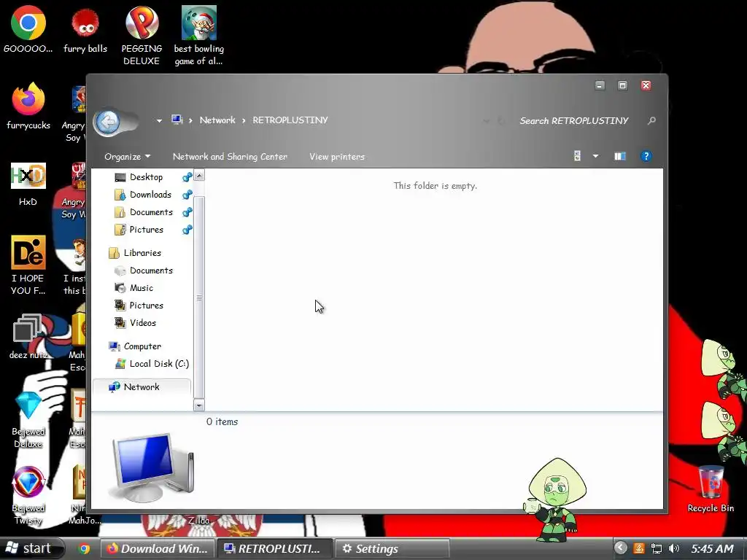
Task: Open the PEGGING DELUXE desktop icon
Action: pos(142,35)
